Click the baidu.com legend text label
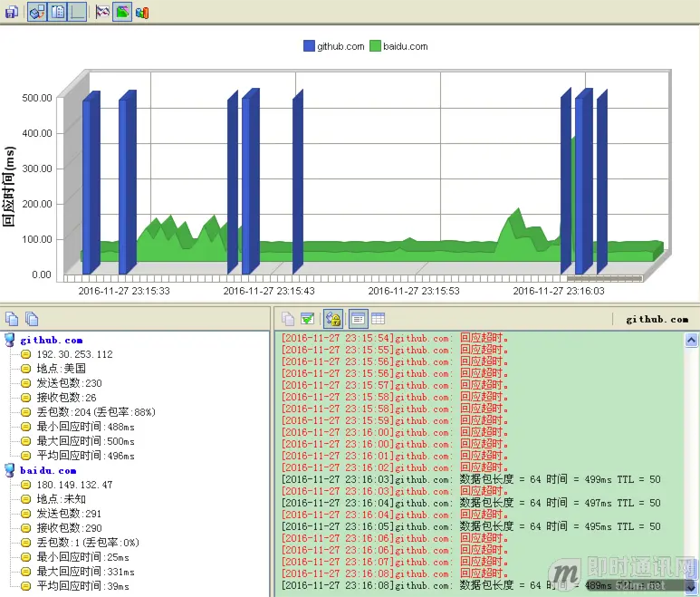The width and height of the screenshot is (700, 597). click(406, 46)
